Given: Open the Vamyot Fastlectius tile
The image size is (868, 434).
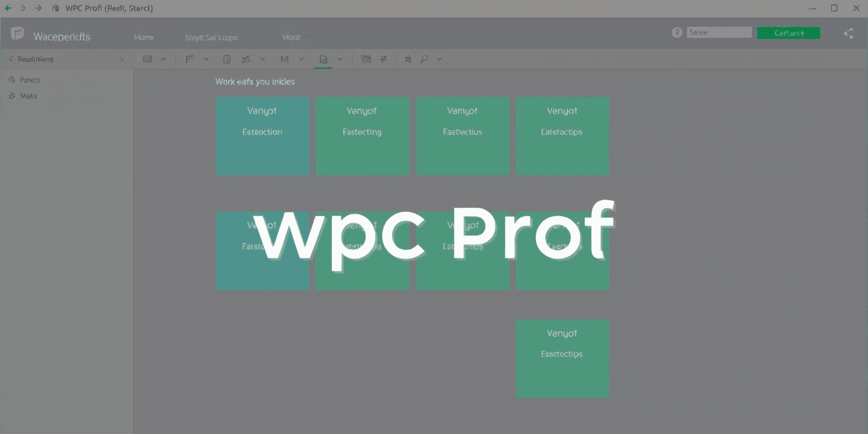Looking at the screenshot, I should (x=463, y=136).
